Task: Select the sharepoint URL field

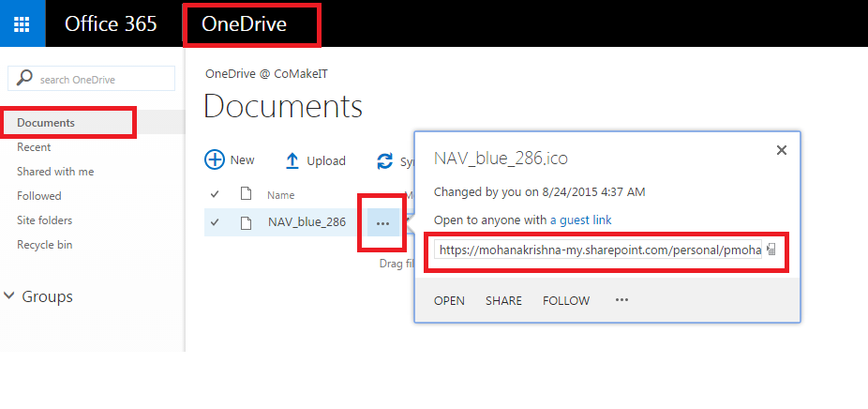Action: pyautogui.click(x=598, y=250)
